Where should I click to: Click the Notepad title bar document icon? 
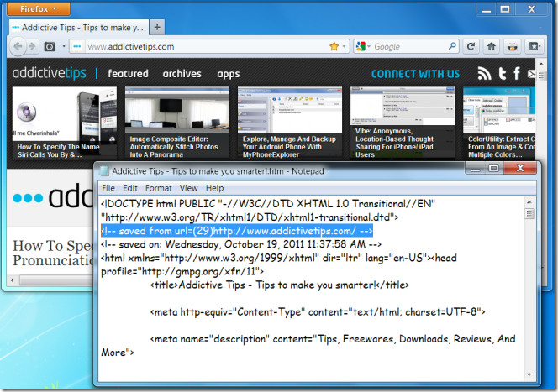click(x=104, y=171)
